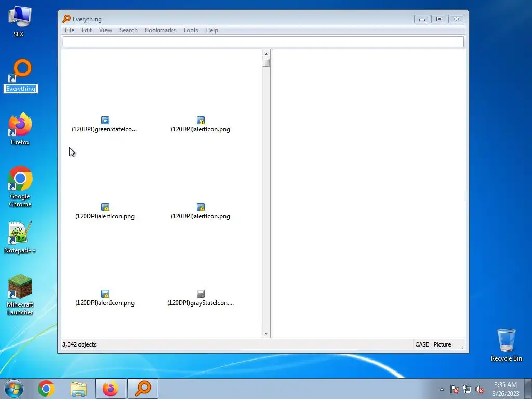
Task: Click the (120DPI)grayStateIcon.... file name
Action: pyautogui.click(x=201, y=303)
